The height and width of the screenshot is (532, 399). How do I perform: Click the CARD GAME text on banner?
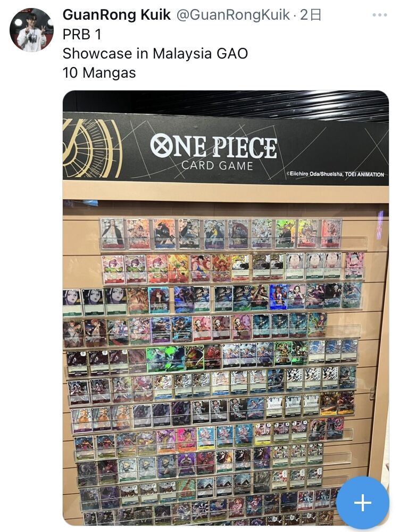tap(217, 165)
